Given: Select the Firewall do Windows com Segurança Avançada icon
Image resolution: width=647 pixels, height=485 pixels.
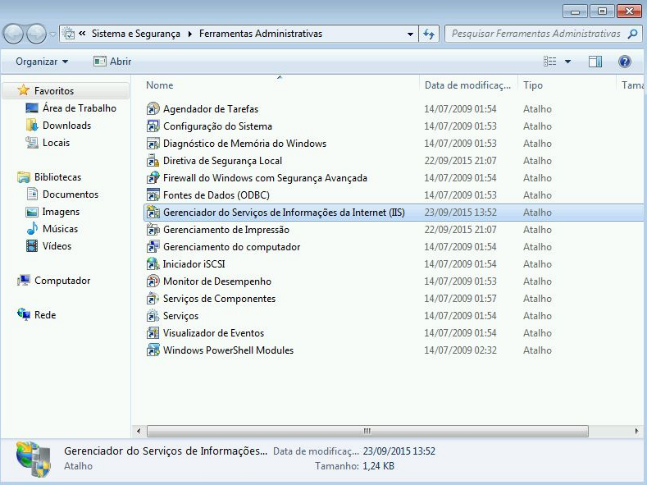Looking at the screenshot, I should click(153, 178).
